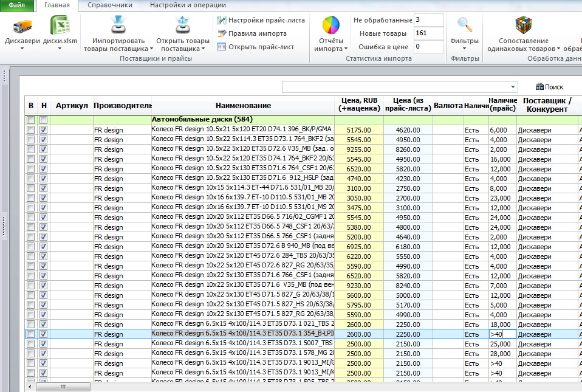The width and height of the screenshot is (582, 392).
Task: Click the Открыть товары поставщика icon
Action: pos(183,26)
